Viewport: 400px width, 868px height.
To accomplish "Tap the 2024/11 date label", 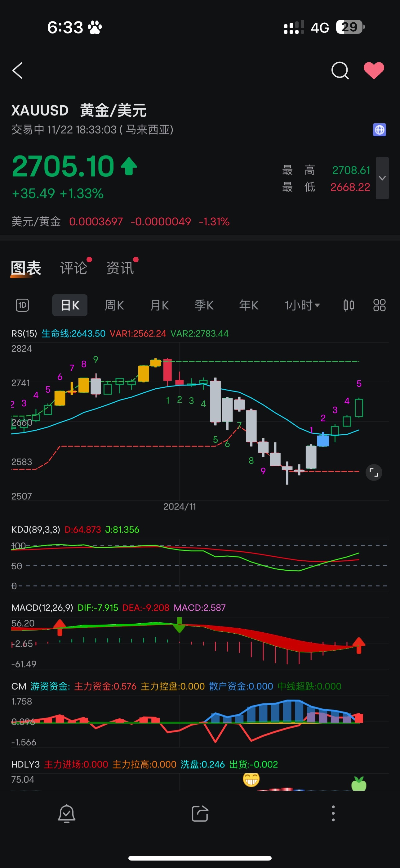I will [180, 506].
